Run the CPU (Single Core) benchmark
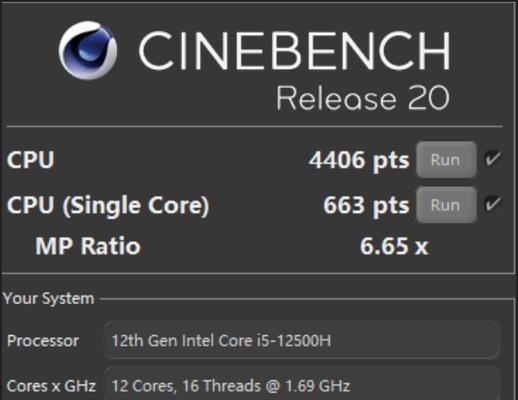This screenshot has width=518, height=400. click(x=446, y=205)
